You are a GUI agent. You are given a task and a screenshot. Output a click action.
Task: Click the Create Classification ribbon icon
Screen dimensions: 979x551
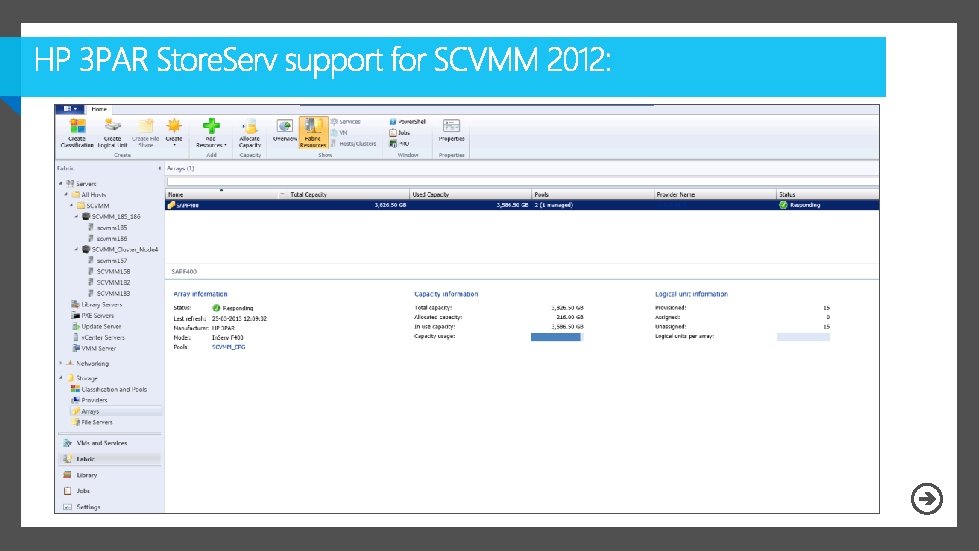click(77, 132)
